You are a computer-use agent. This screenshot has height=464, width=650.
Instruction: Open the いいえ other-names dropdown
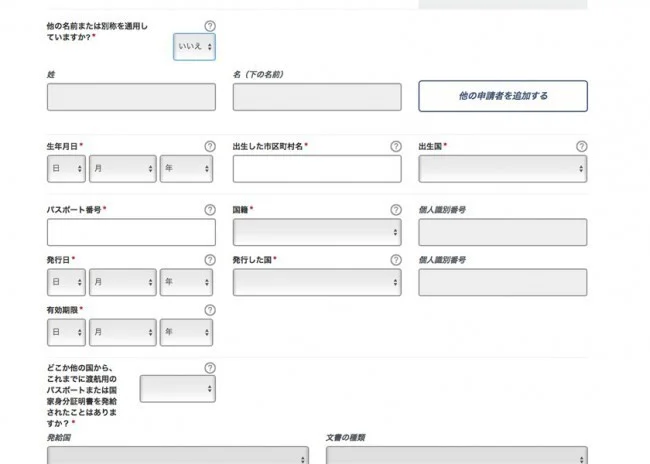194,47
